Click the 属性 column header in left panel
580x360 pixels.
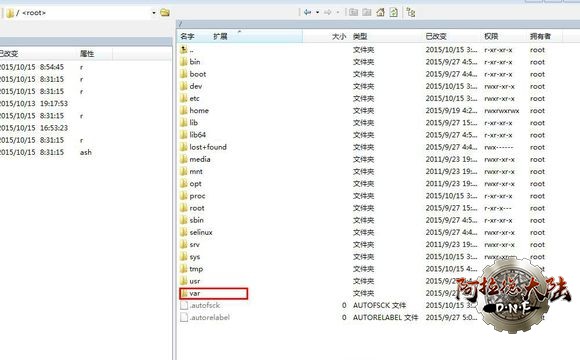[x=87, y=54]
